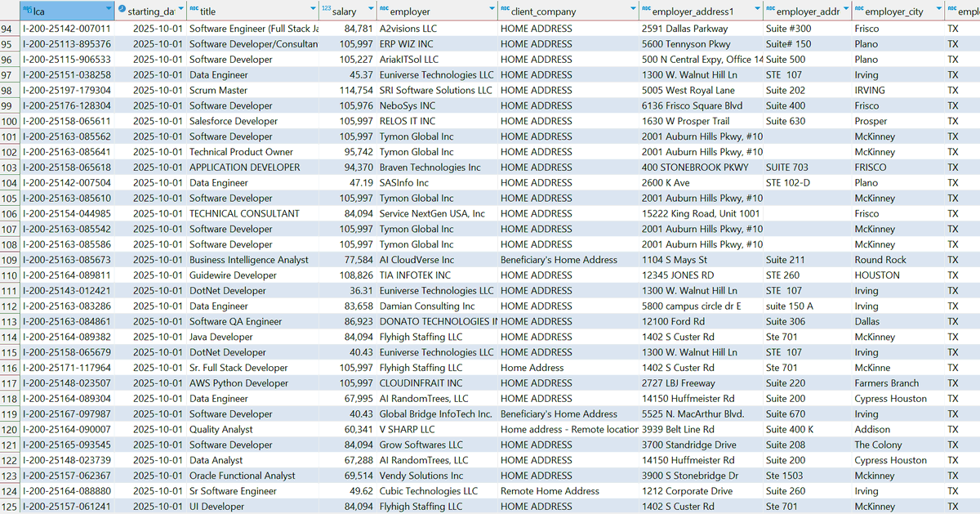Viewport: 980px width, 514px height.
Task: Select salary value 60,341
Action: pos(348,429)
